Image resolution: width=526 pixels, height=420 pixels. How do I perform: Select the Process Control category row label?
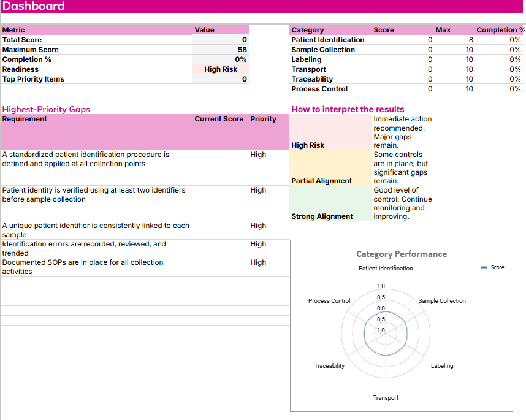tap(319, 89)
